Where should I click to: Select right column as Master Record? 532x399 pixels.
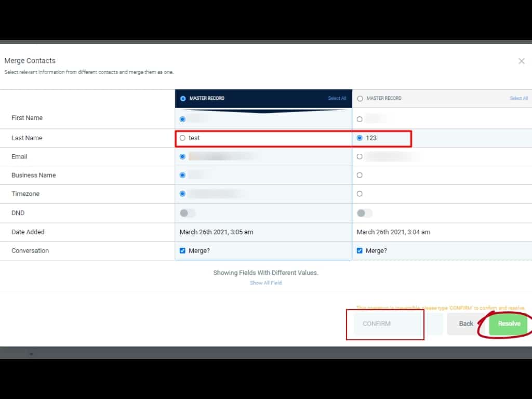click(x=360, y=98)
